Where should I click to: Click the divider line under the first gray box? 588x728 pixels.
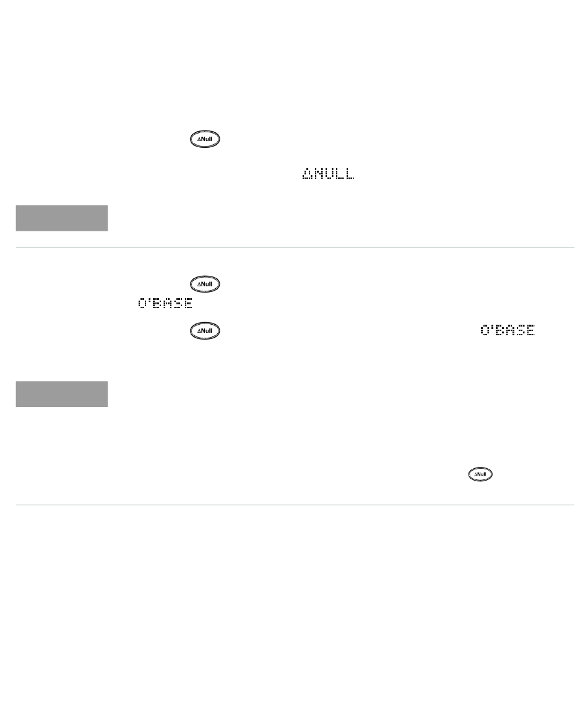295,247
